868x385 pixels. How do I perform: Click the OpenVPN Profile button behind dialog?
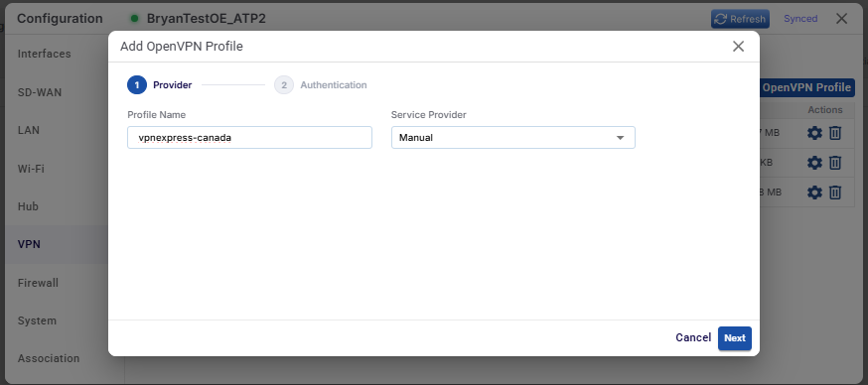click(806, 87)
